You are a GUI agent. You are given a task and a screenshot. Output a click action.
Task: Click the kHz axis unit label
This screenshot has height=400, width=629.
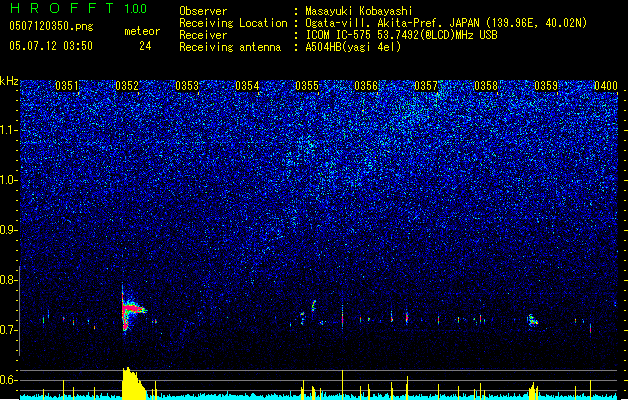click(9, 81)
